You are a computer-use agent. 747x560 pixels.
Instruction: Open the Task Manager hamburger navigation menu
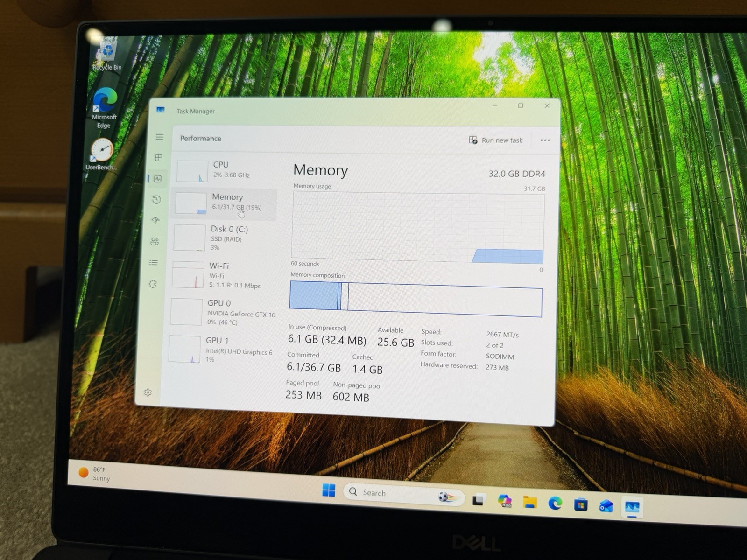pos(159,137)
